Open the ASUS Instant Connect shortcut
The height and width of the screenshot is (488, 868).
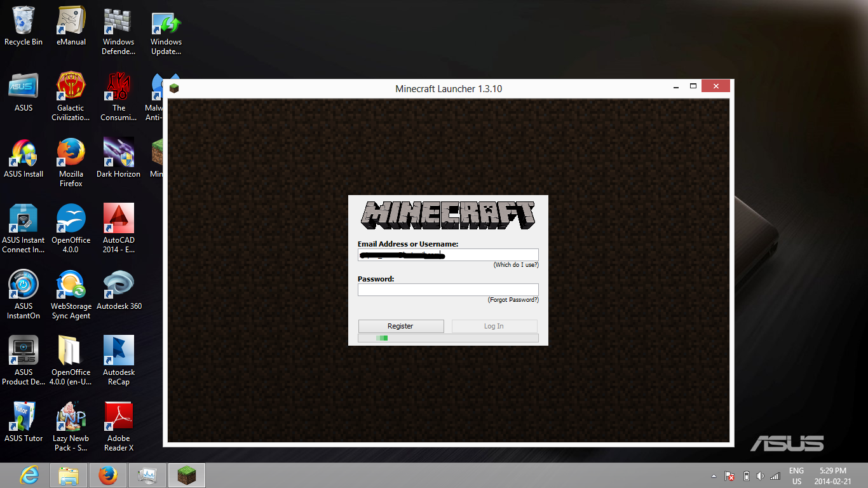[x=24, y=229]
